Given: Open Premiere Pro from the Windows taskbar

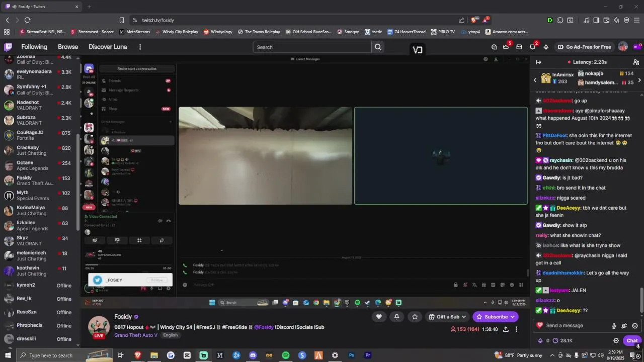Looking at the screenshot, I should click(x=368, y=355).
